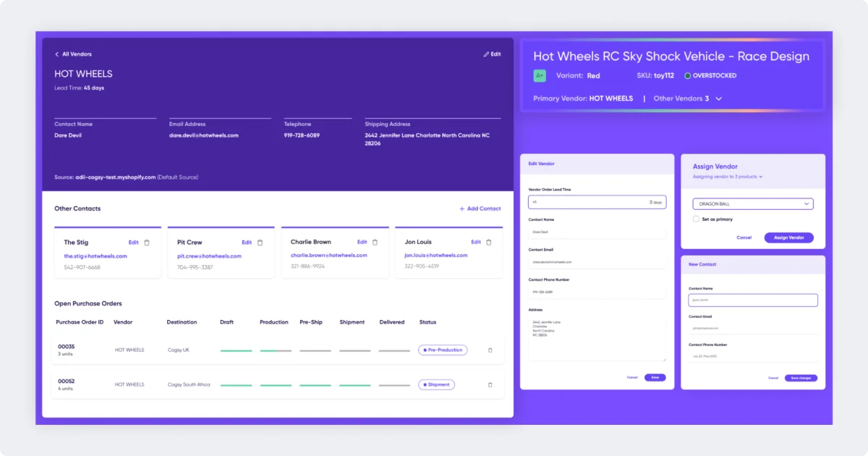Click Shipment status badge for 00052
The width and height of the screenshot is (868, 456).
click(436, 385)
